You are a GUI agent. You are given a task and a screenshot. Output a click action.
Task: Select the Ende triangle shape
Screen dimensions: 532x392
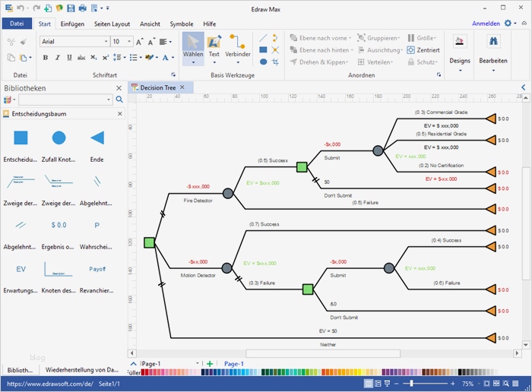[97, 138]
